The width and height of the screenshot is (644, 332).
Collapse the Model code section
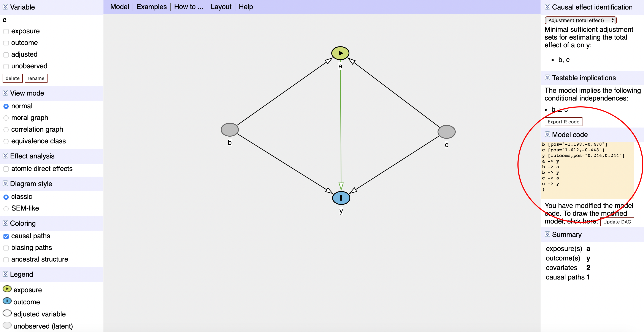click(x=547, y=134)
